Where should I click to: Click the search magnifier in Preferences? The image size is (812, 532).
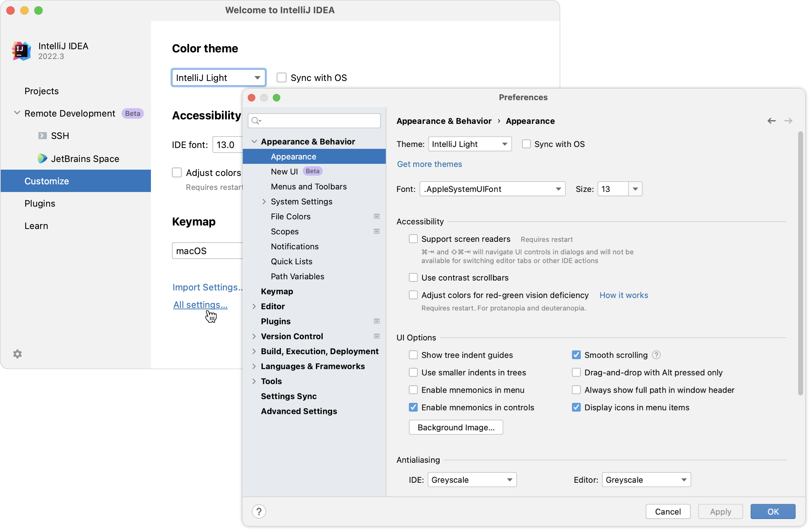pos(256,121)
